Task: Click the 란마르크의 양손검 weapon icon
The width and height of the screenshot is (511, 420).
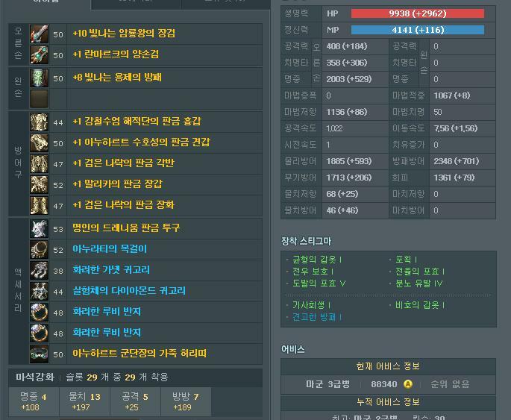Action: (39, 54)
